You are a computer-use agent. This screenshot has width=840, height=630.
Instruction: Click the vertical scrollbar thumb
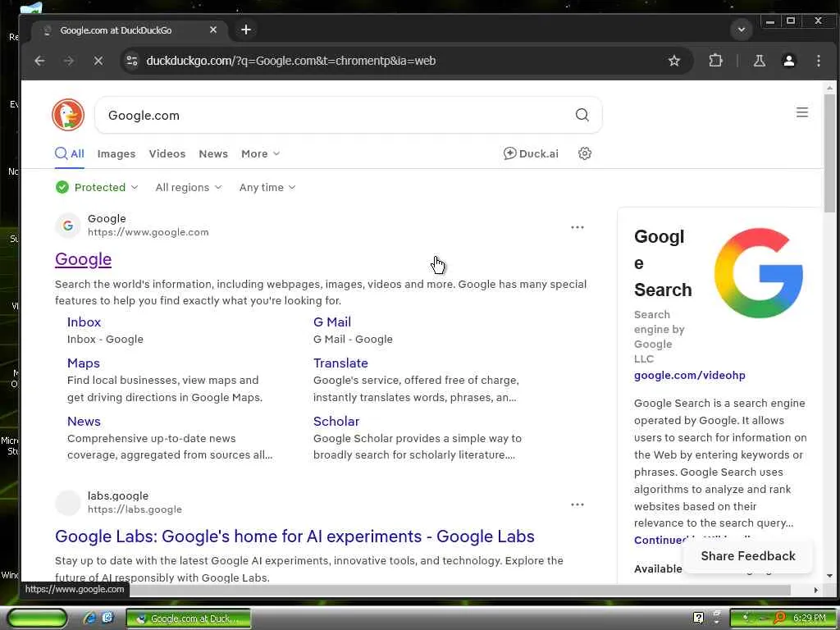(830, 153)
